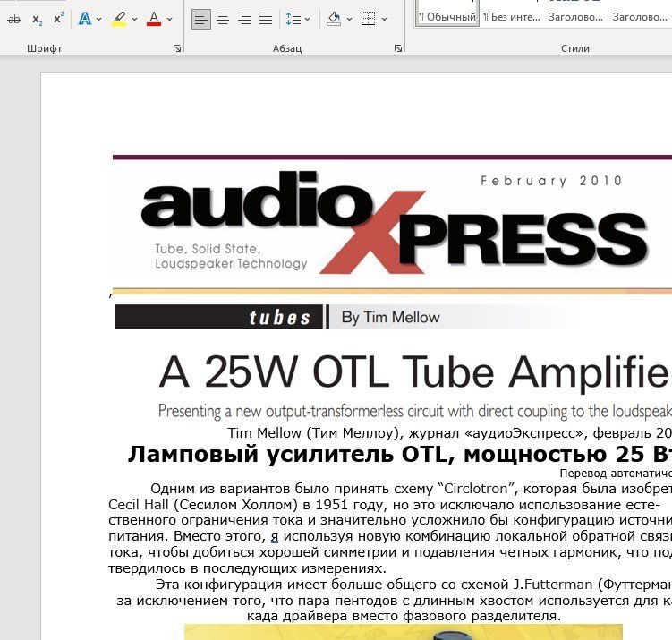Apply red font color
The width and height of the screenshot is (672, 640).
(153, 19)
